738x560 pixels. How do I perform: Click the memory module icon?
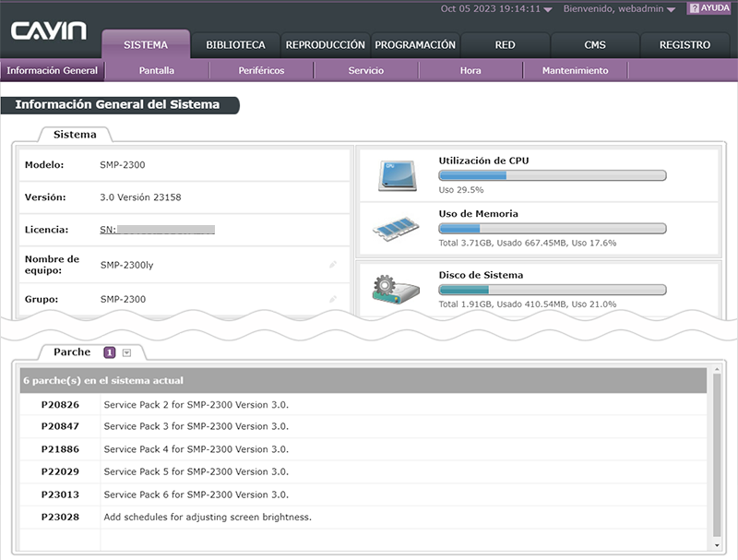pos(396,229)
